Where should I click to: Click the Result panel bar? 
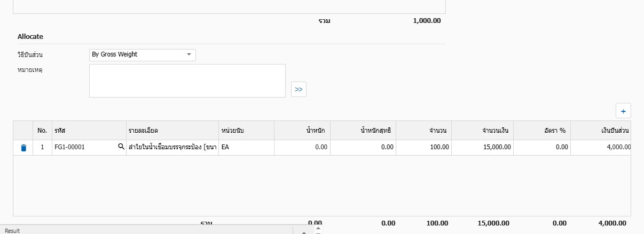point(144,230)
